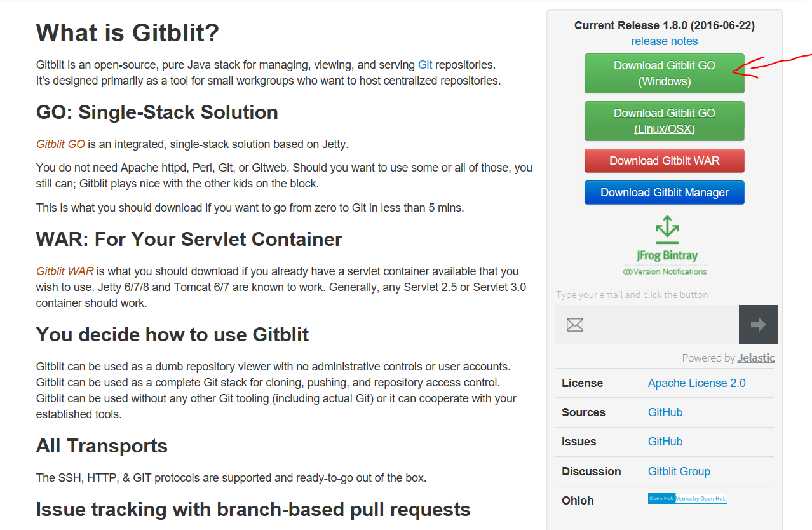Click the Gitblit WAR italic link
The height and width of the screenshot is (530, 812).
(x=64, y=271)
